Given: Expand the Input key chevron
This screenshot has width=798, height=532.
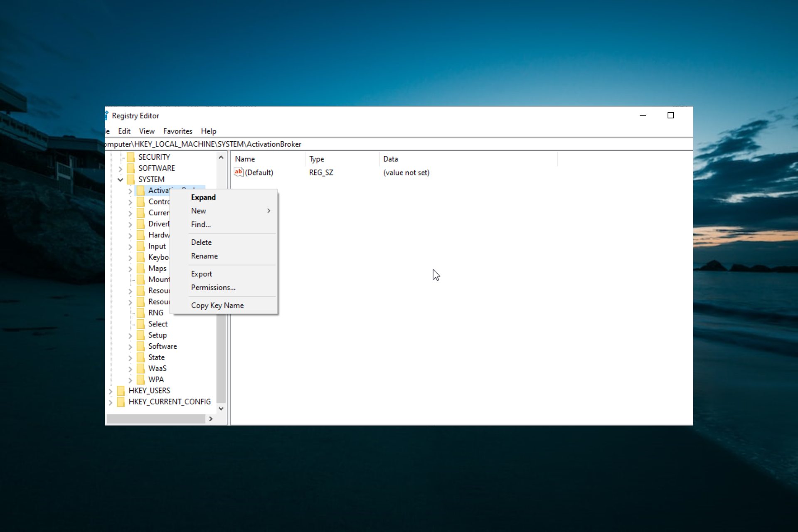Looking at the screenshot, I should click(x=130, y=247).
